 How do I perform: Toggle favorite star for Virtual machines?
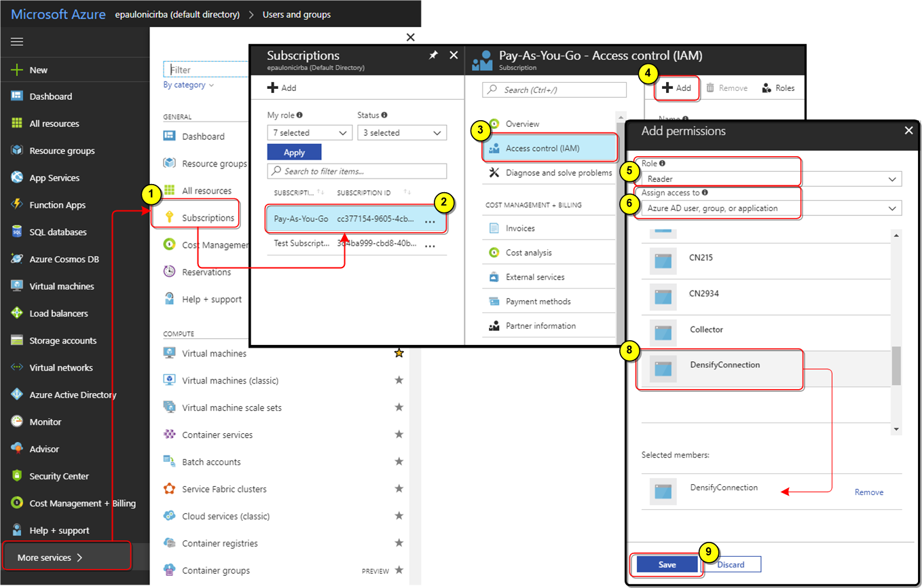pos(399,353)
